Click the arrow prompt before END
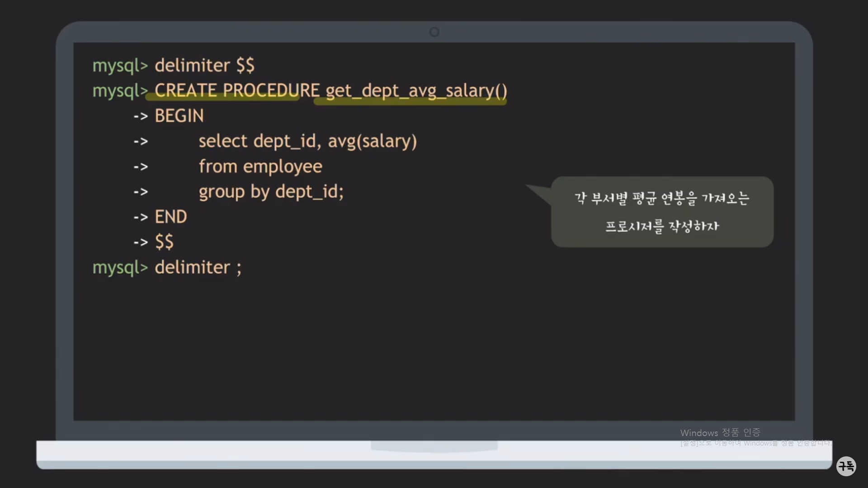This screenshot has width=868, height=488. (141, 217)
